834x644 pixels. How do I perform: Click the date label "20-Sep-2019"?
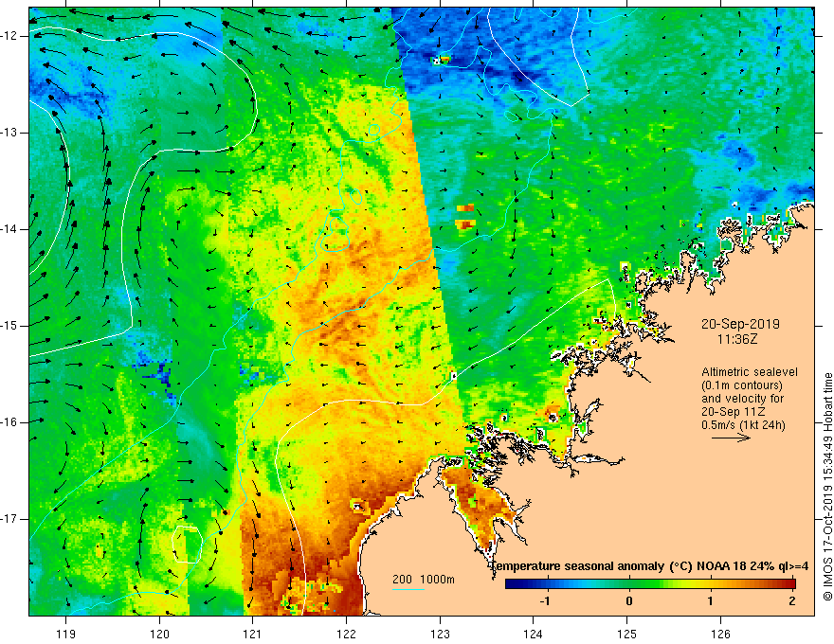click(740, 324)
